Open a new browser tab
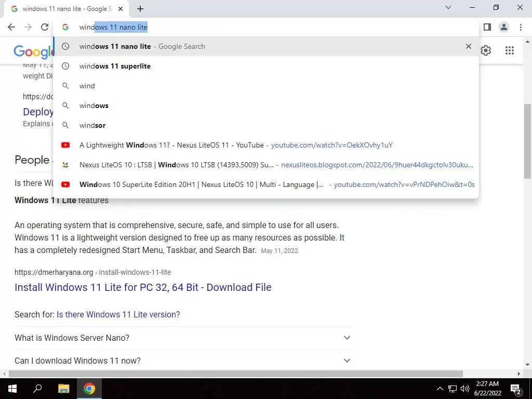This screenshot has width=532, height=399. coord(140,9)
